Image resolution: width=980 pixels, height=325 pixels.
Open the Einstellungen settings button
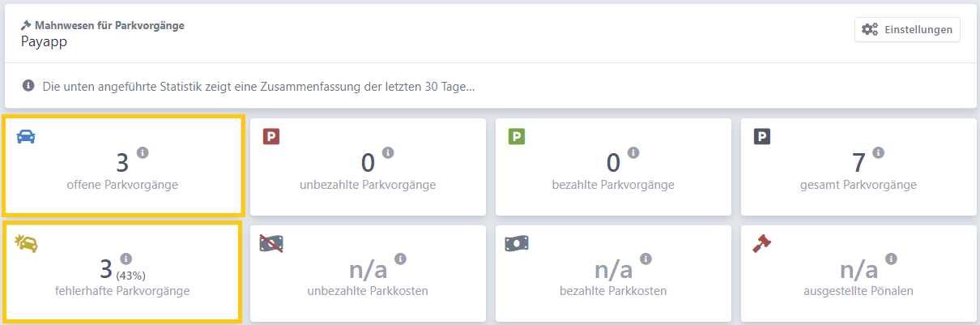907,29
